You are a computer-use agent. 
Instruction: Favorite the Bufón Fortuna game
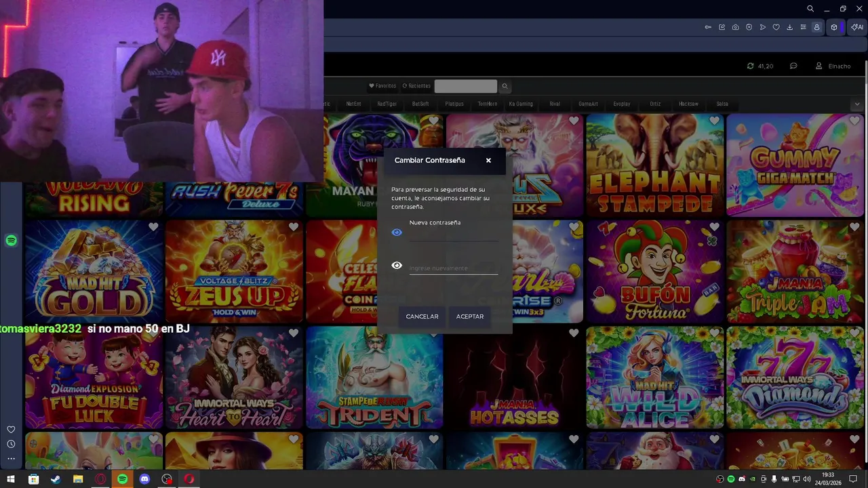pos(714,227)
